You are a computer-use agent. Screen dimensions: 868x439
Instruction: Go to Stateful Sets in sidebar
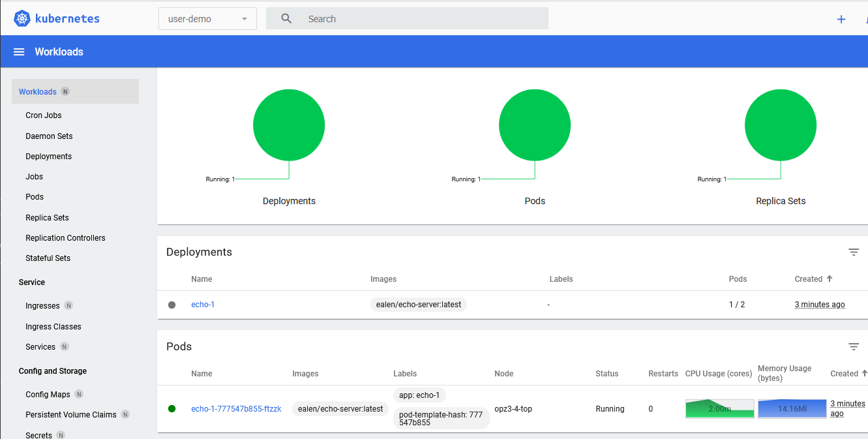48,258
